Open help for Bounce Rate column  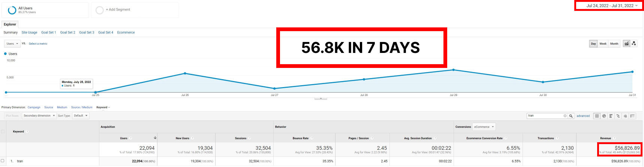[312, 138]
